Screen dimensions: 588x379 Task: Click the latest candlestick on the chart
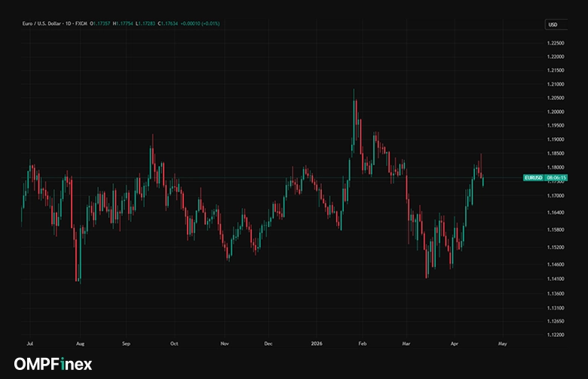(482, 180)
